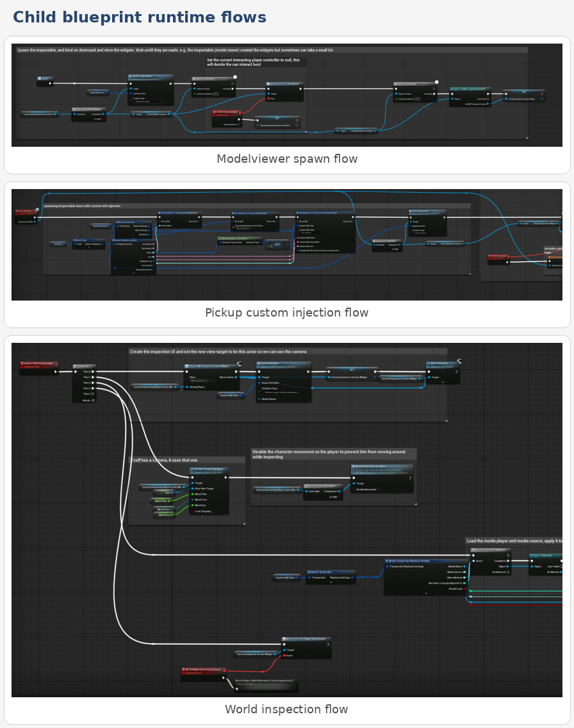Collapse the Break F Inspection Playback Settings node

click(x=426, y=593)
